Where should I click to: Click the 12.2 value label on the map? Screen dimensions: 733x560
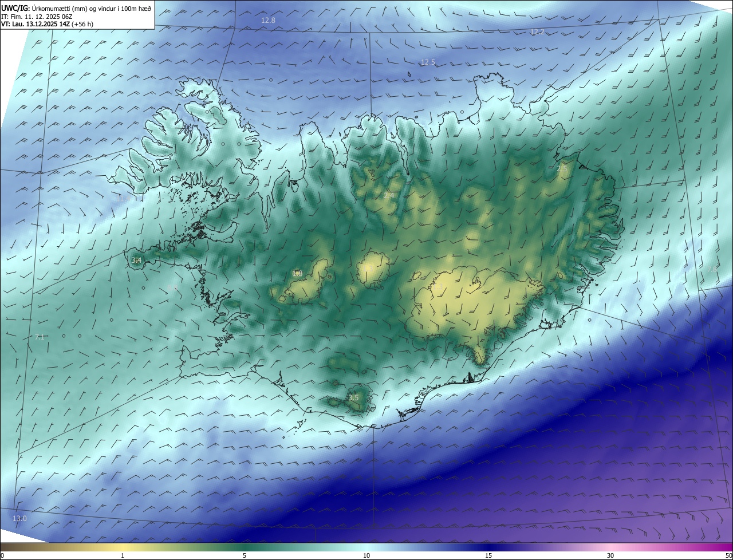pos(537,31)
